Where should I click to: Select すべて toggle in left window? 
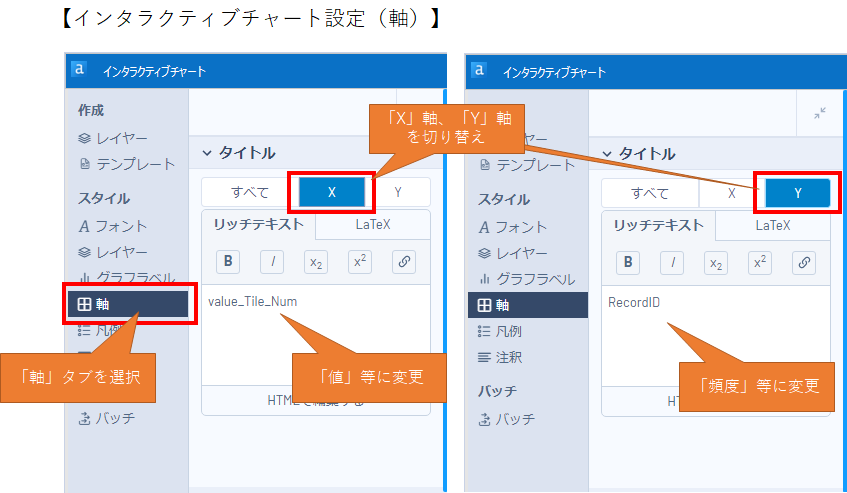250,192
